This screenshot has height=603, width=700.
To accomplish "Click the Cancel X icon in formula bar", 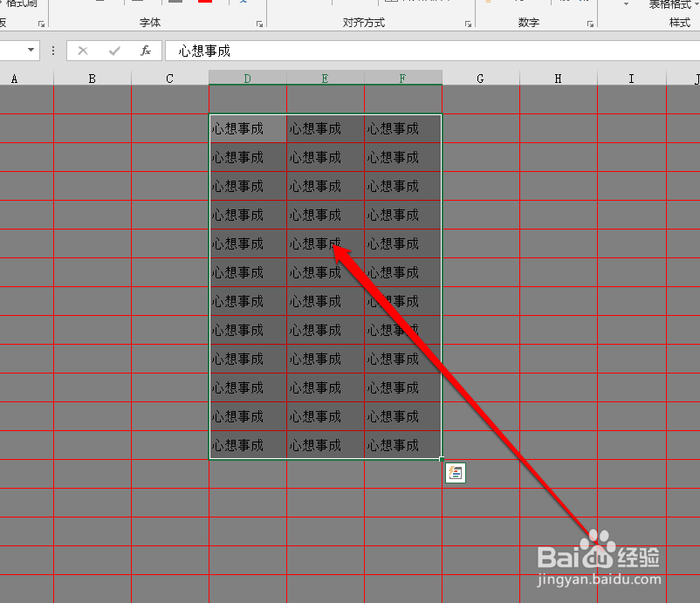I will click(83, 51).
